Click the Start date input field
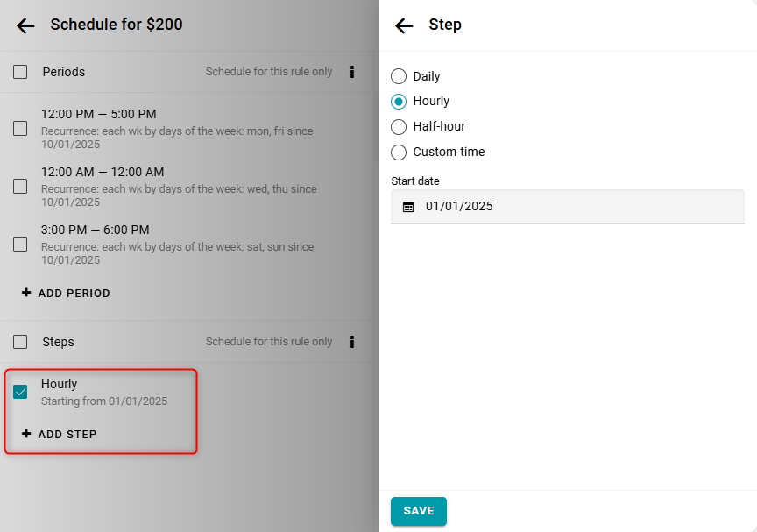 (578, 207)
